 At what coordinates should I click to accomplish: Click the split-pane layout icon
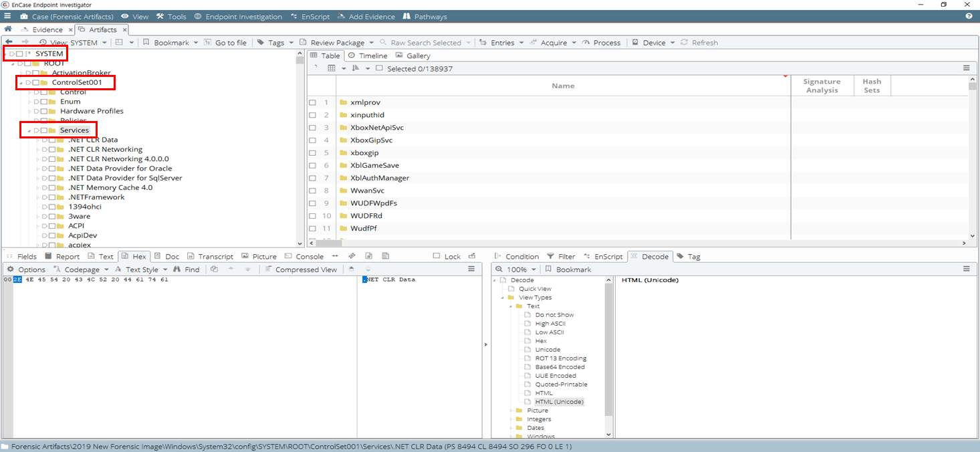tap(119, 42)
